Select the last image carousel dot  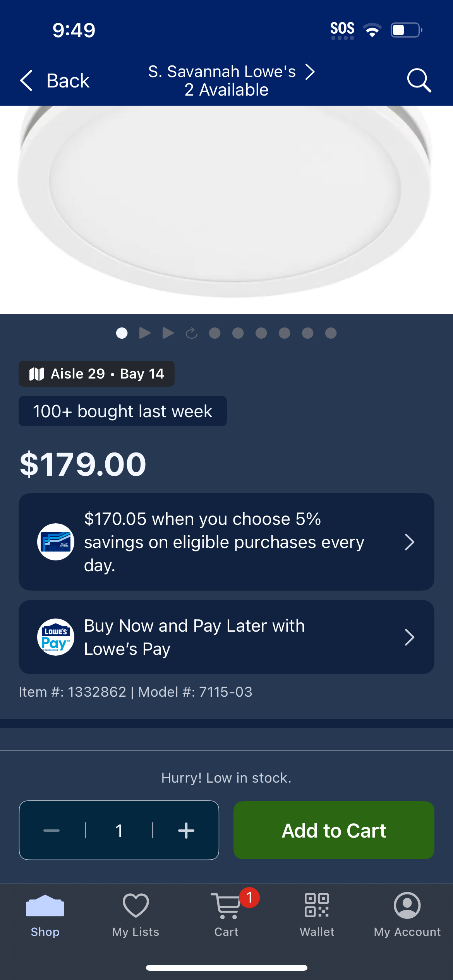coord(331,333)
